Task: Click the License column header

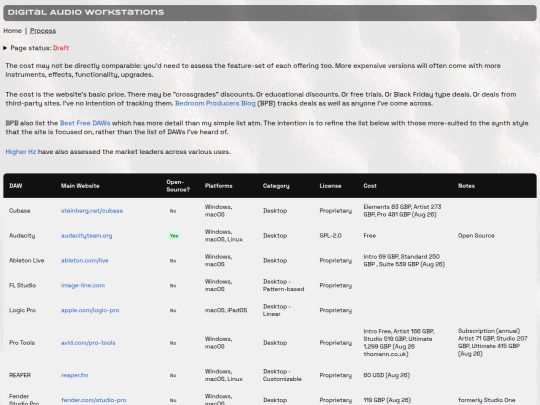Action: click(330, 186)
